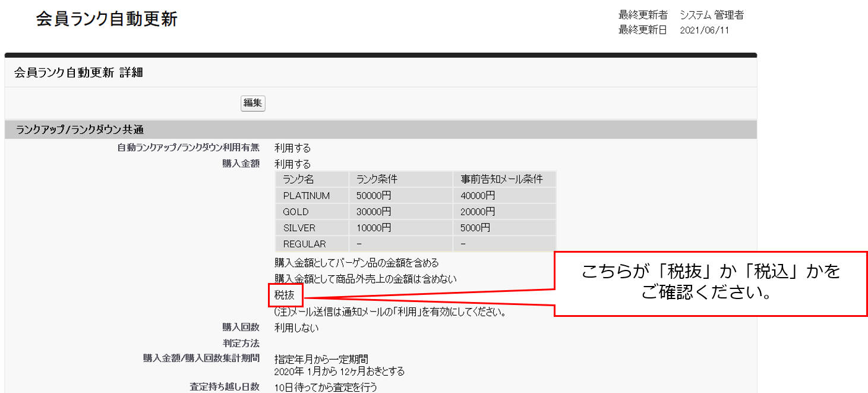Click the 50000円 rank condition value
Screen dimensions: 868x393
click(374, 196)
